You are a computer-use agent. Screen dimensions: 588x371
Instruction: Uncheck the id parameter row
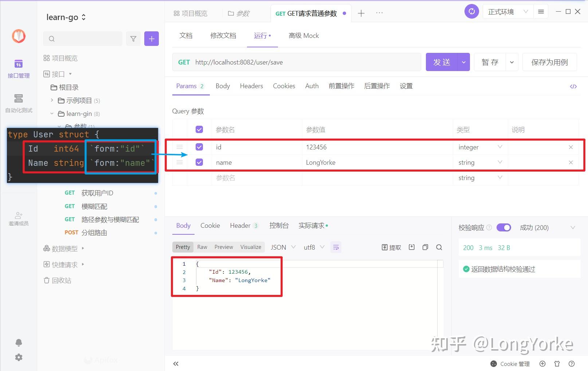[199, 147]
